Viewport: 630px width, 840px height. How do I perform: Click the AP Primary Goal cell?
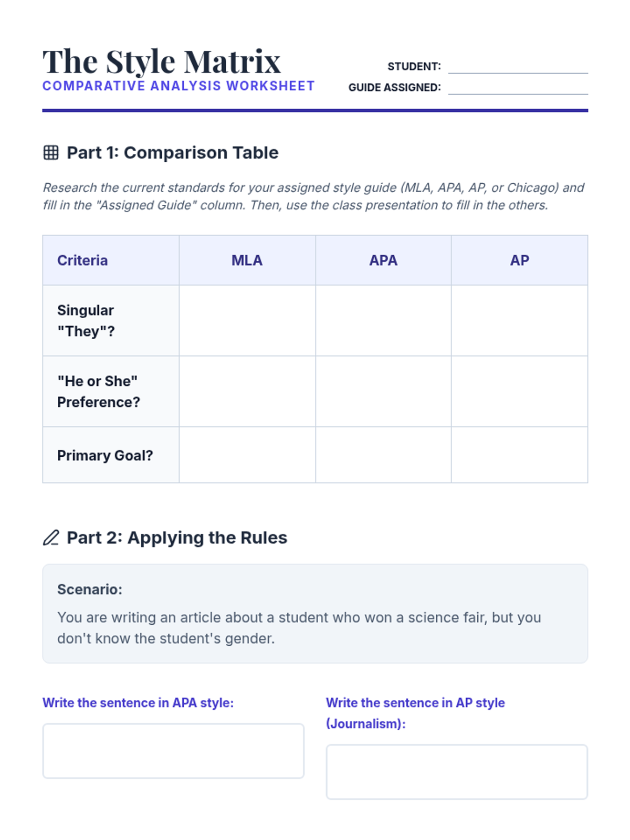[519, 455]
